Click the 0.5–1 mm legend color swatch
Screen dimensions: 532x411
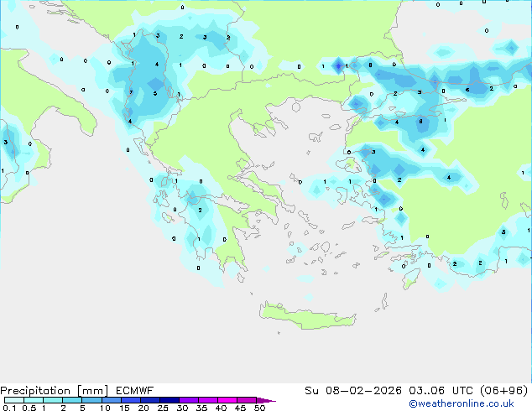34,400
